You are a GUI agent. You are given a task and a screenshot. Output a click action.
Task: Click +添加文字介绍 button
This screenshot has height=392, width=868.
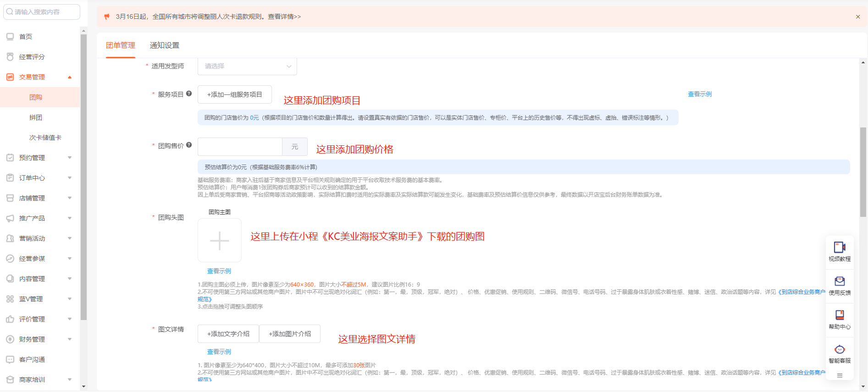click(x=228, y=334)
